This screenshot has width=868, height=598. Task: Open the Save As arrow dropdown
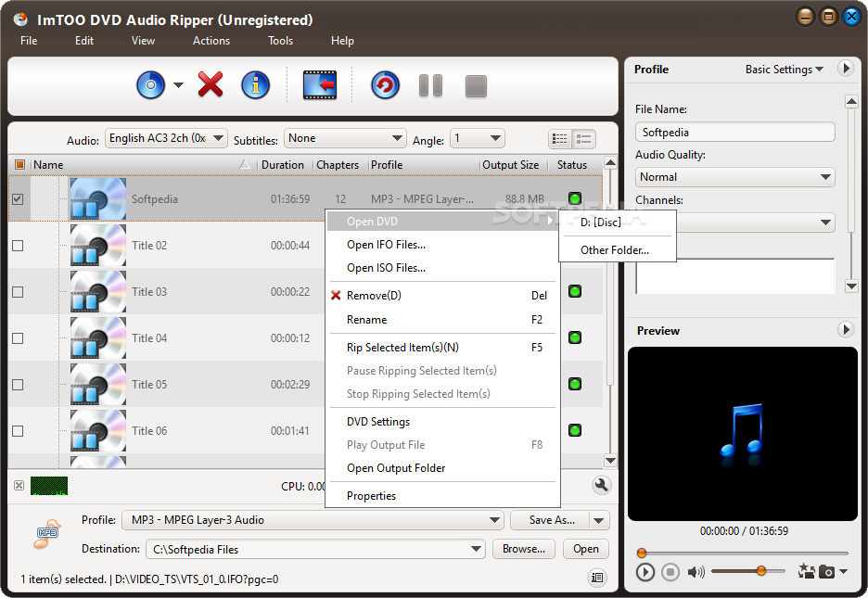click(599, 520)
